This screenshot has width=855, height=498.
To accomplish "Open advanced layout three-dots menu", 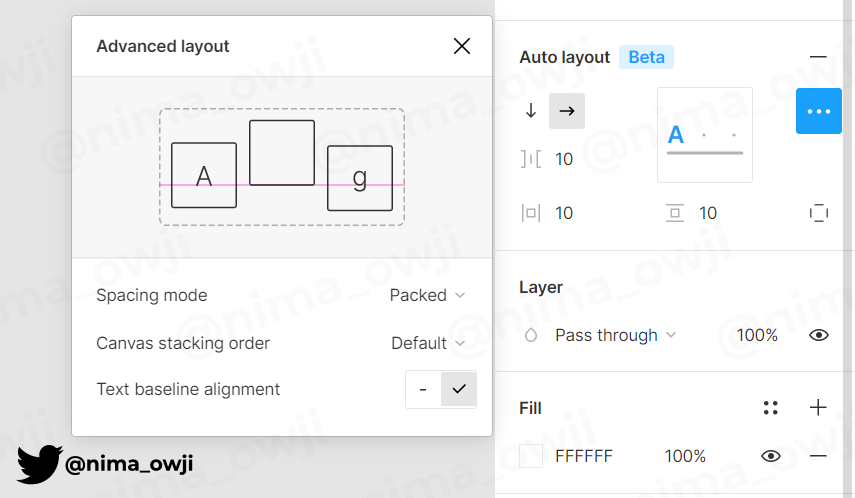I will (x=818, y=111).
